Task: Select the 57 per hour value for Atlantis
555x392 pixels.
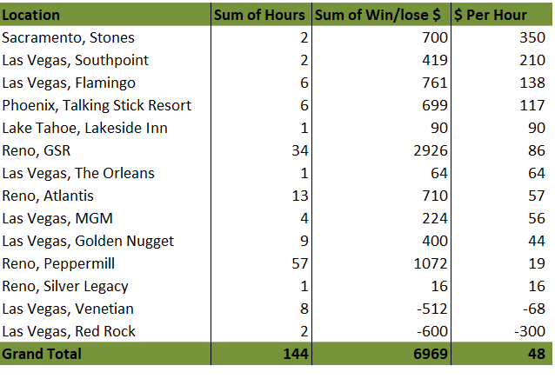Action: point(537,196)
